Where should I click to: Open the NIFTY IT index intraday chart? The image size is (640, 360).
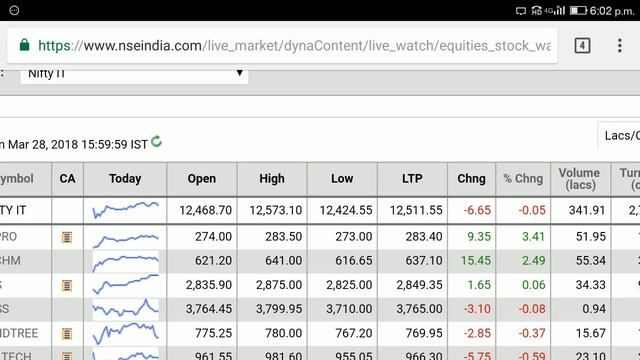[x=125, y=210]
